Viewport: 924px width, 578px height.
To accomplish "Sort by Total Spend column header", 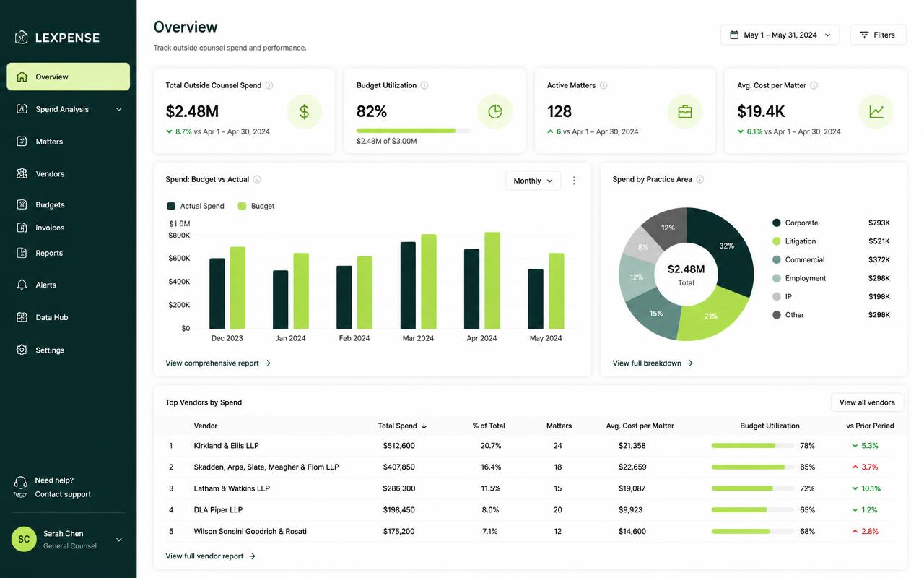I will pos(402,426).
